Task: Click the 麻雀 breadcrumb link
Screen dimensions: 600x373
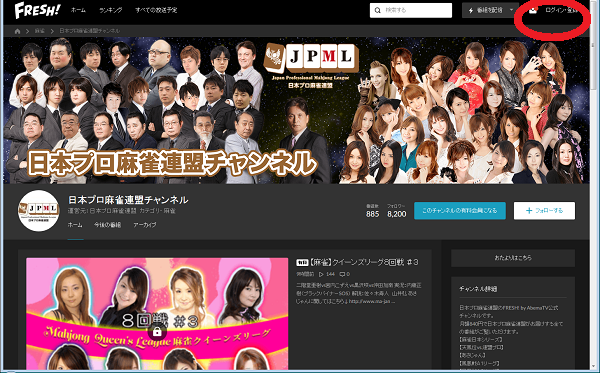Action: click(x=40, y=31)
